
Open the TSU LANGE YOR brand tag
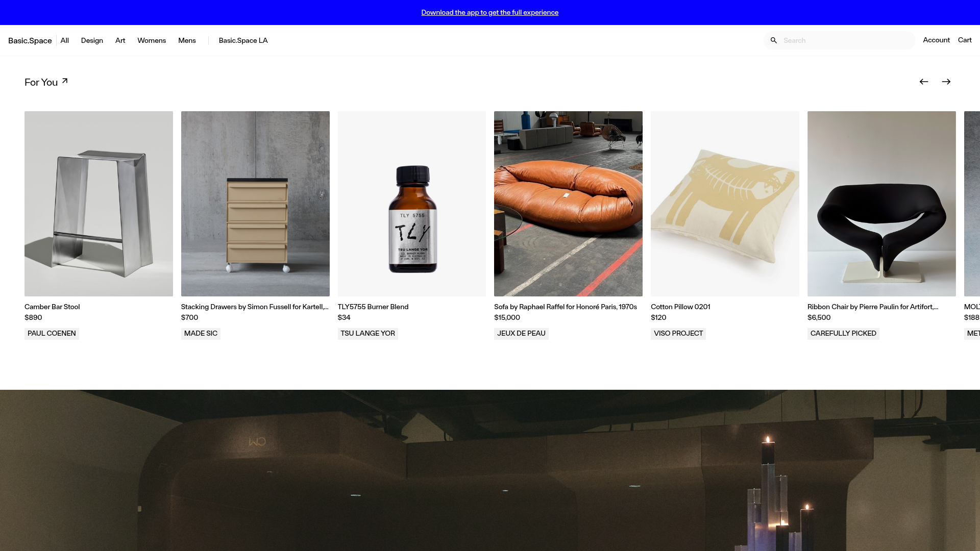(x=367, y=333)
